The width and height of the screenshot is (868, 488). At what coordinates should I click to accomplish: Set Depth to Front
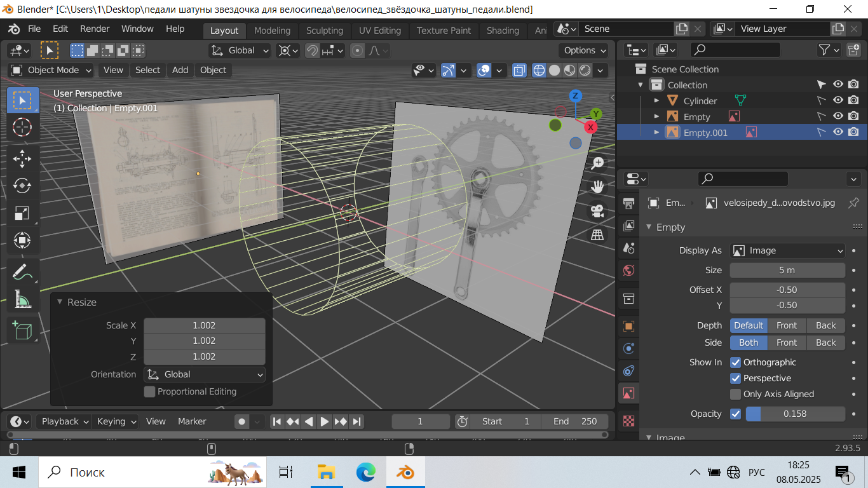click(x=787, y=325)
